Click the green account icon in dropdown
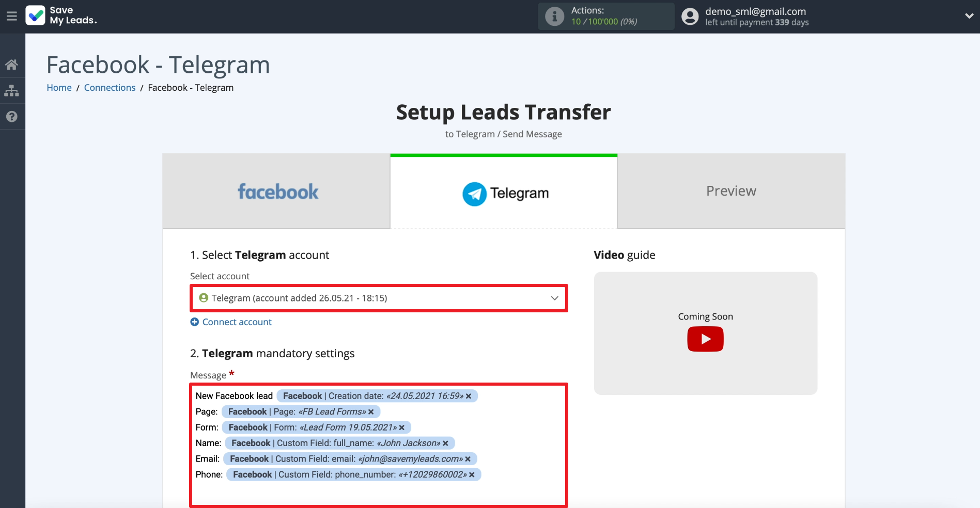Image resolution: width=980 pixels, height=508 pixels. [204, 298]
